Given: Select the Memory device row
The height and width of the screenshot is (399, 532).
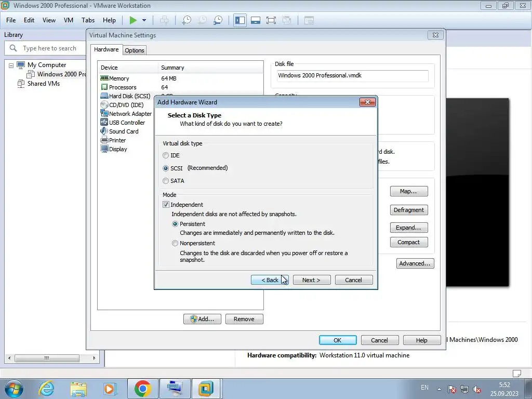Looking at the screenshot, I should tap(180, 78).
